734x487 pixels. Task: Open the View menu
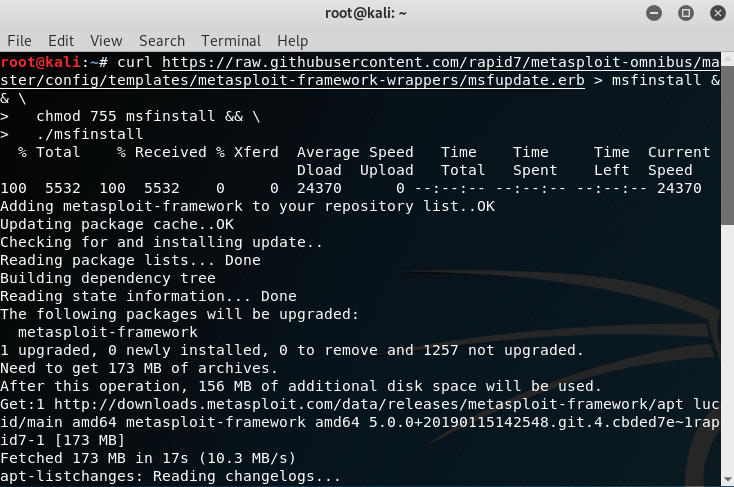106,41
